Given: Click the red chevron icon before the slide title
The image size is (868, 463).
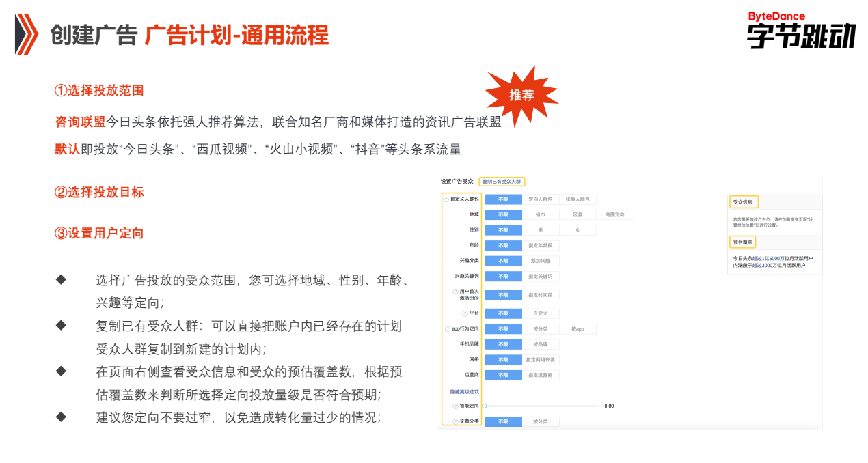Looking at the screenshot, I should click(x=26, y=31).
